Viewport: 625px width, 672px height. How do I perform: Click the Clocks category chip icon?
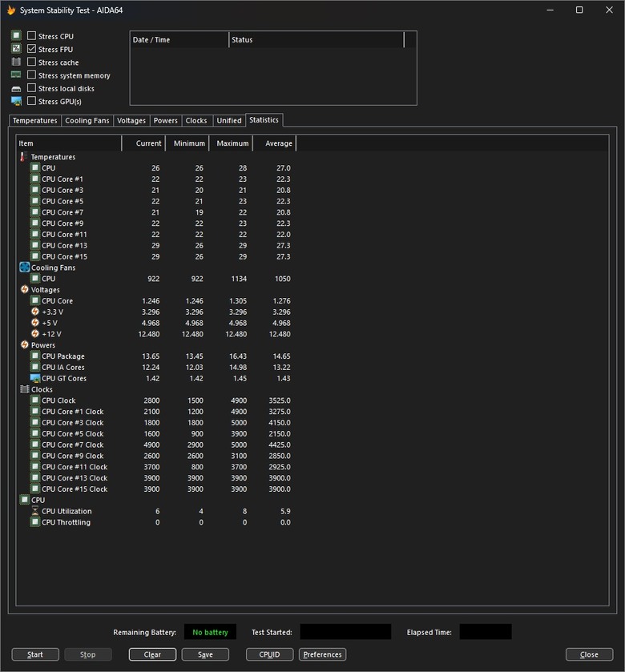pos(24,389)
